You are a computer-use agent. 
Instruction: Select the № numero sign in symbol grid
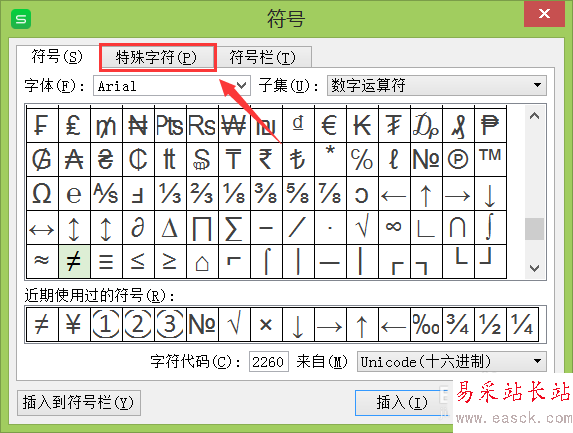click(x=426, y=160)
